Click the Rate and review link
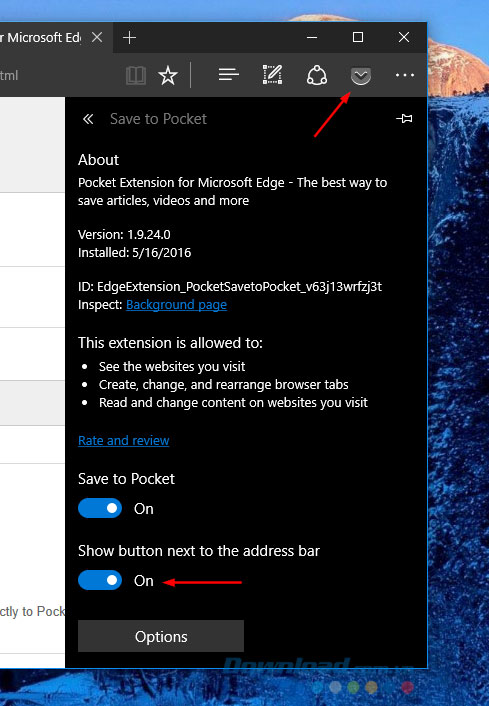The height and width of the screenshot is (706, 489). (124, 440)
